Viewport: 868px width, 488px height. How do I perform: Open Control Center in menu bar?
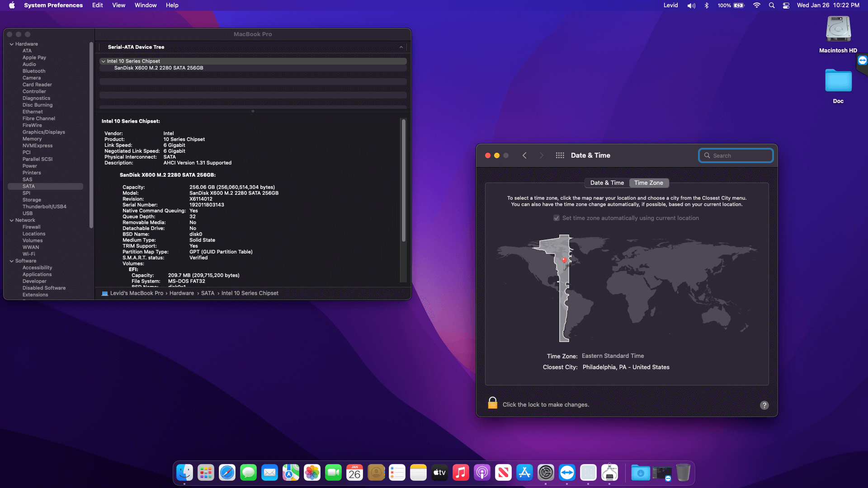click(786, 5)
